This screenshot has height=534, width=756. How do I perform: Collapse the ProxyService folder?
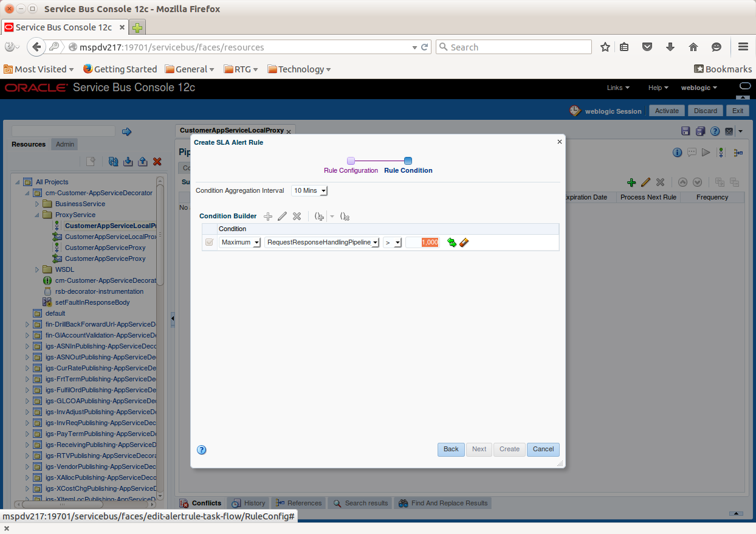pyautogui.click(x=36, y=215)
